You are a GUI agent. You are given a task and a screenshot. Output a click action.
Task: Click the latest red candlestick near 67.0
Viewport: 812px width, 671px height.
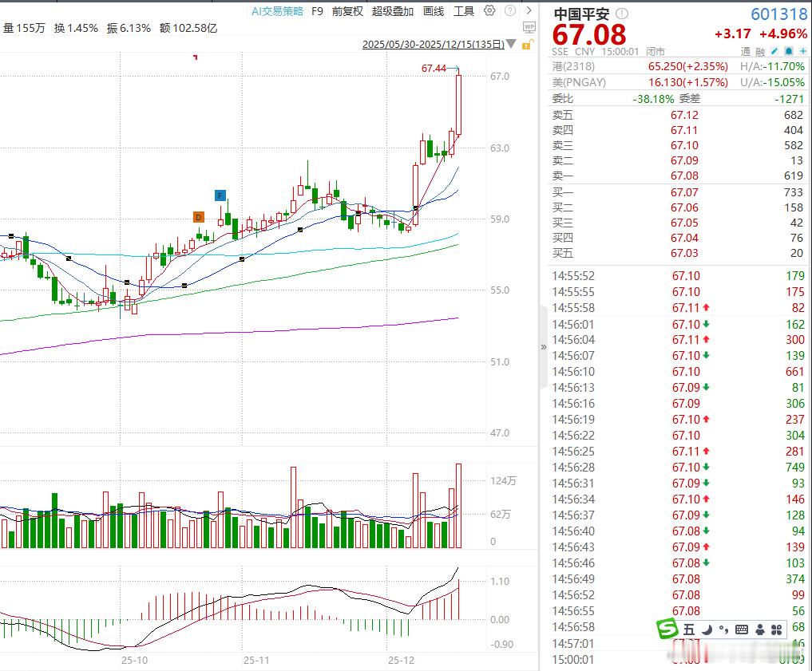point(458,105)
